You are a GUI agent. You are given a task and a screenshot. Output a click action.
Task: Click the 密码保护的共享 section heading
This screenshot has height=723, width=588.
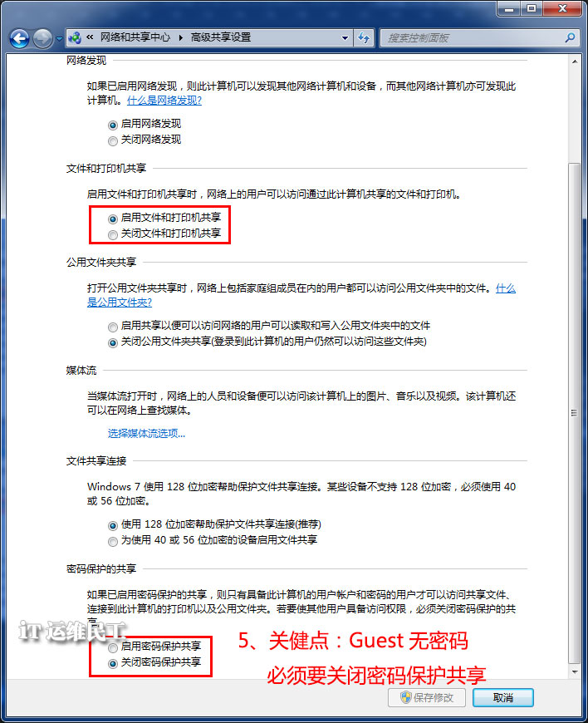click(x=101, y=568)
